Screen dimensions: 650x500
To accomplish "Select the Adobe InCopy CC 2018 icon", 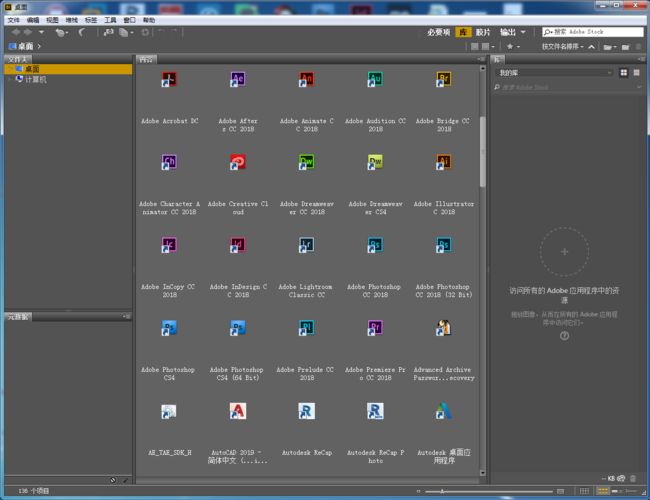I will (169, 245).
